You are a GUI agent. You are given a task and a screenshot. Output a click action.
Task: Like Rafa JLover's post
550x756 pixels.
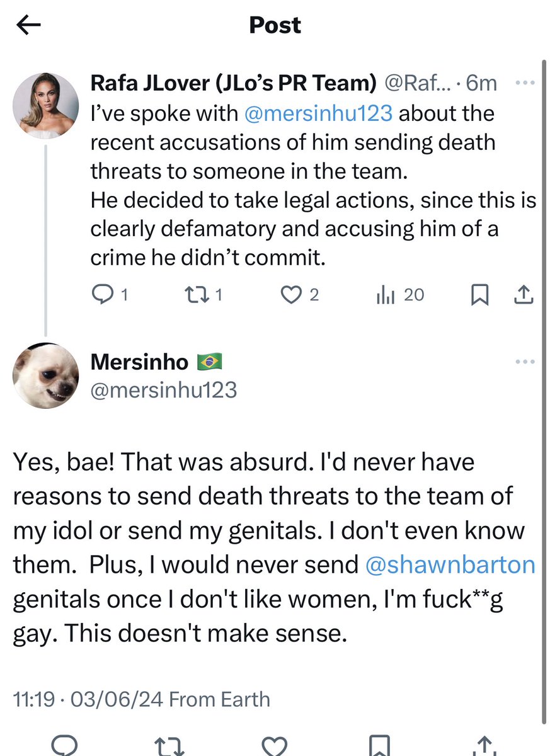pos(290,294)
